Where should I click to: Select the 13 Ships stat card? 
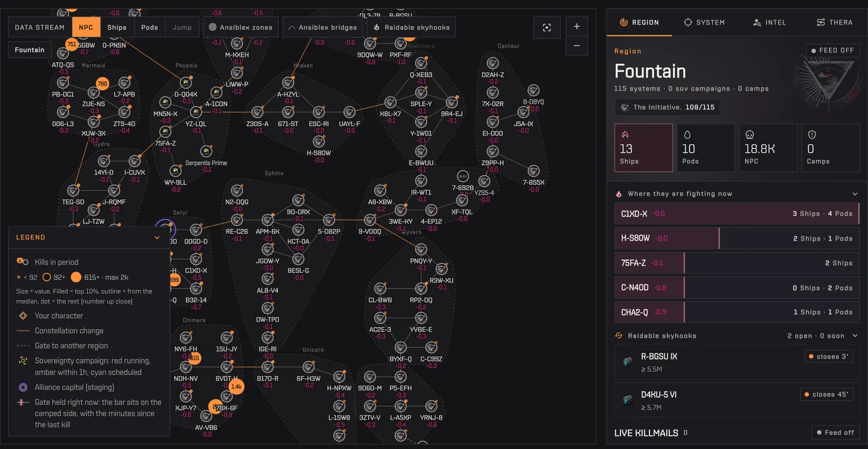click(x=643, y=148)
